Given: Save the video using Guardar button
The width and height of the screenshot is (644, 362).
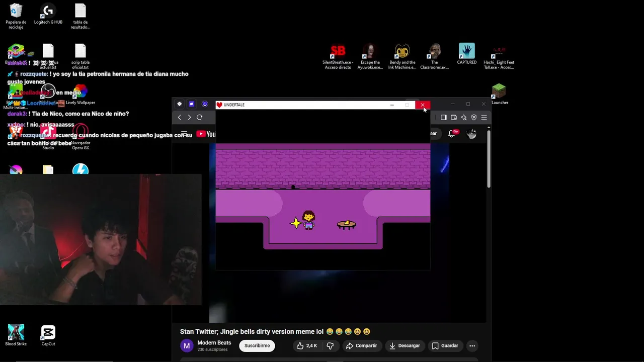Looking at the screenshot, I should coord(445,346).
